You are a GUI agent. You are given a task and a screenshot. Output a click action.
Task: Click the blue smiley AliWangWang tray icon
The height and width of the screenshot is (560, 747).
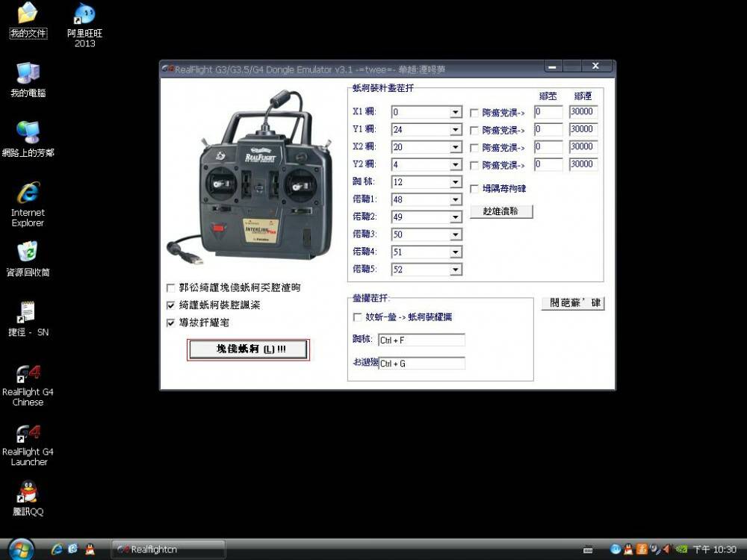click(x=615, y=550)
